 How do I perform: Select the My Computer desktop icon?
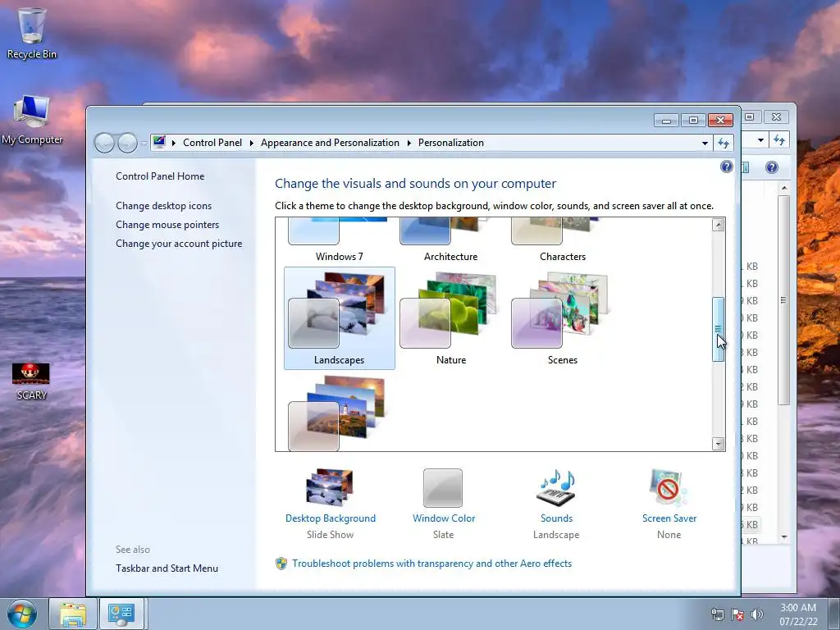pyautogui.click(x=32, y=120)
